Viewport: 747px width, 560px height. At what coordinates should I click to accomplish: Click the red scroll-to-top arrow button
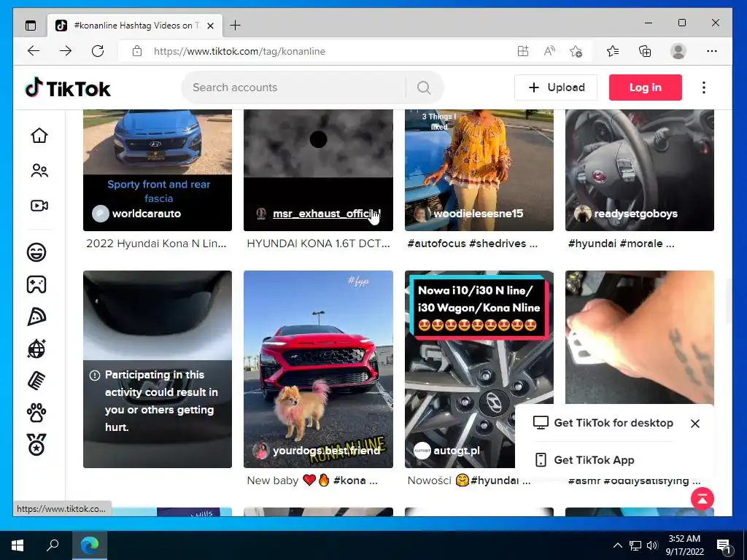click(x=703, y=499)
